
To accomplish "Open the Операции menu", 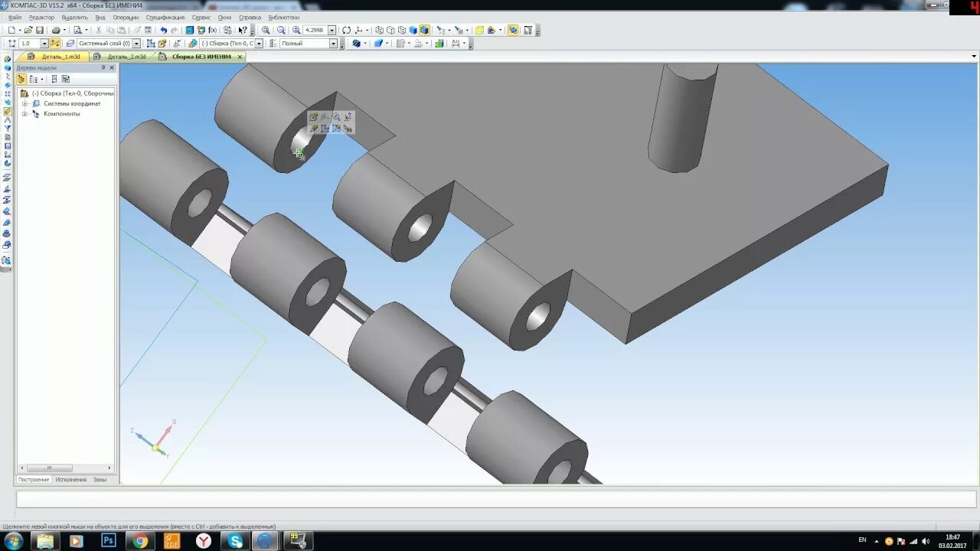I will pos(126,17).
